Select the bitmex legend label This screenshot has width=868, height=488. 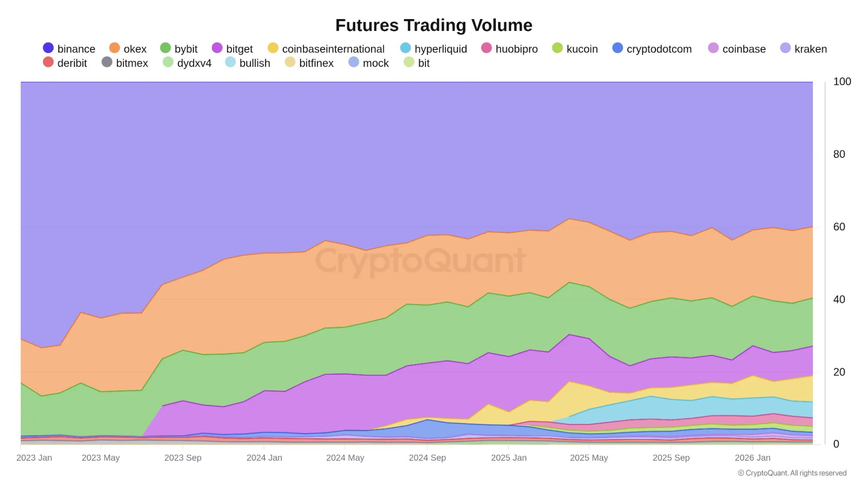132,63
